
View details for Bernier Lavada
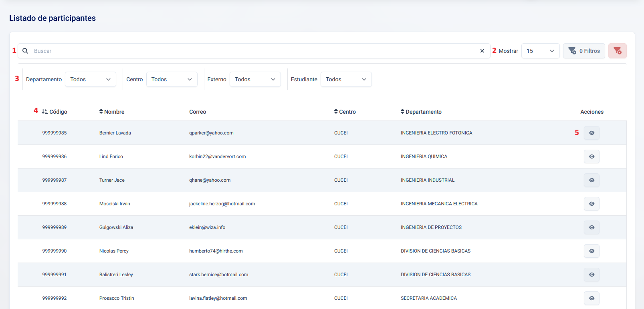tap(592, 133)
